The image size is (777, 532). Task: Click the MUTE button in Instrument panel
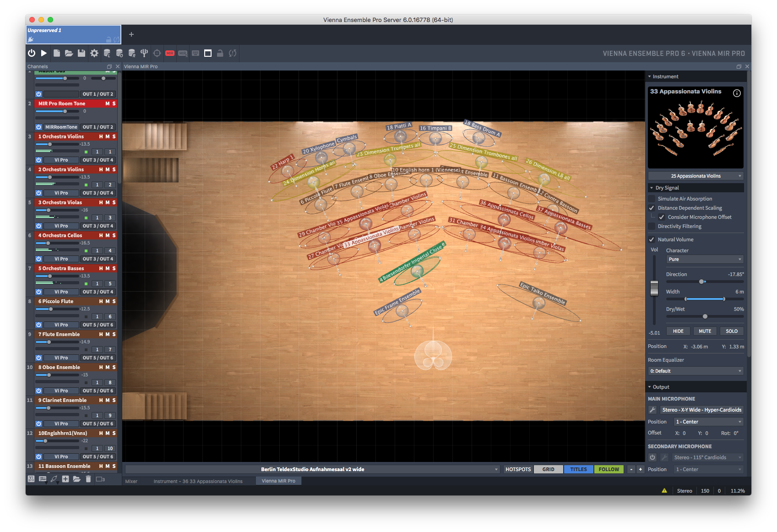coord(705,331)
